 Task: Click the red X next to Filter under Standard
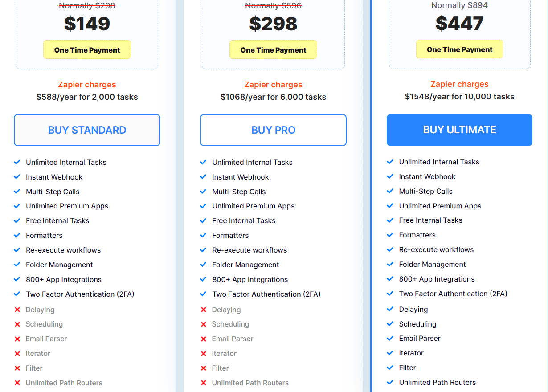coord(17,368)
